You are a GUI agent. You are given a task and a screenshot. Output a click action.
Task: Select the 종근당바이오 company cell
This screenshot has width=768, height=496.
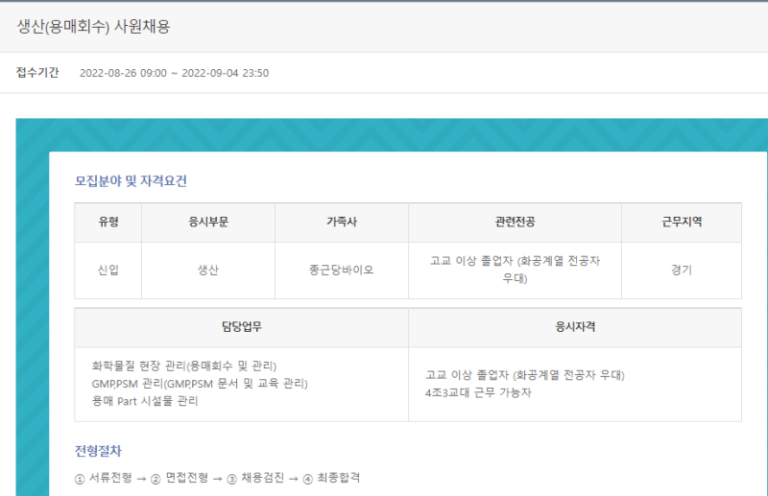(341, 270)
